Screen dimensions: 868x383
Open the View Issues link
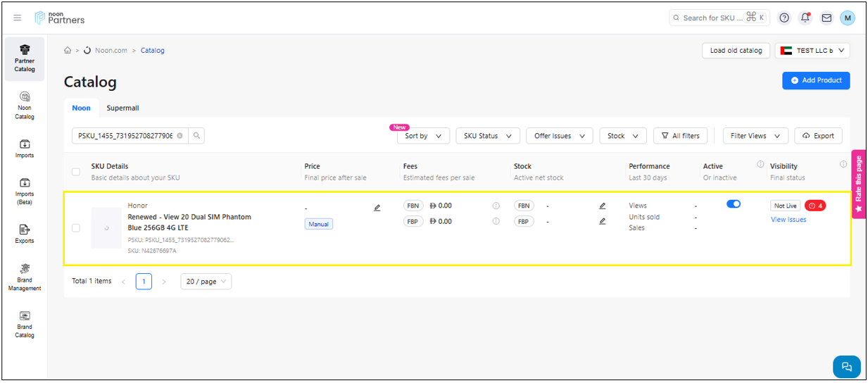[788, 220]
